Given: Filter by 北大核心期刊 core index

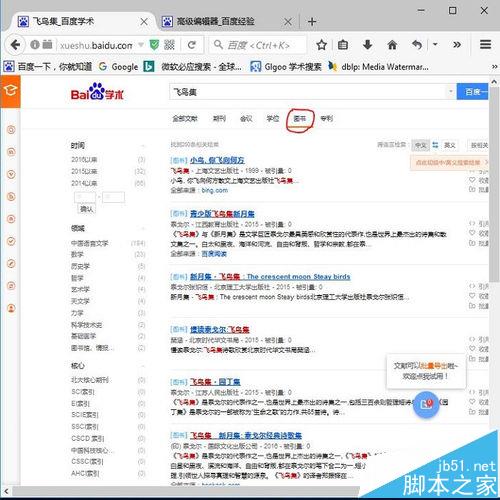Looking at the screenshot, I should point(90,380).
